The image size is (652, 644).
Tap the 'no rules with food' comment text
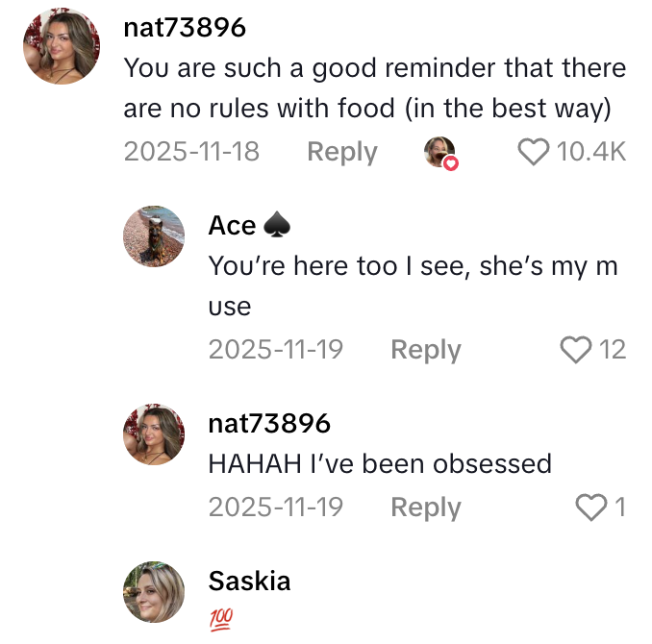click(x=374, y=89)
